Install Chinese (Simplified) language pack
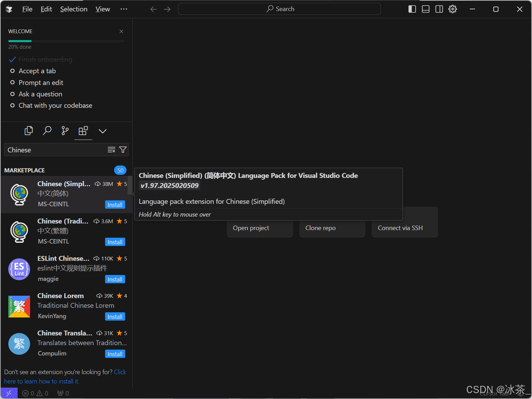This screenshot has width=532, height=399. [115, 205]
